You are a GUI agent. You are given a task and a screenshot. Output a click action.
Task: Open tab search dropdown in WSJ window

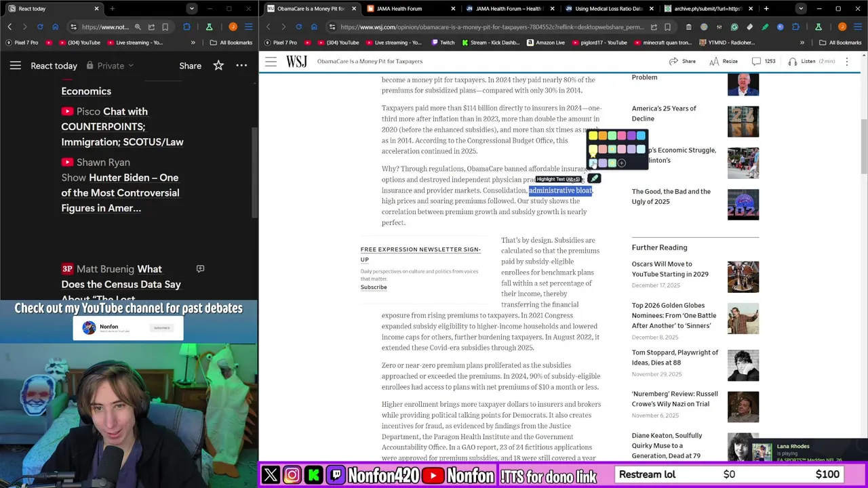coord(801,9)
